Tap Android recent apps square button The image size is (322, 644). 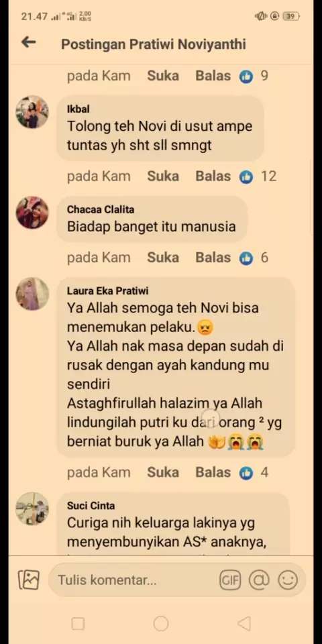click(x=78, y=623)
